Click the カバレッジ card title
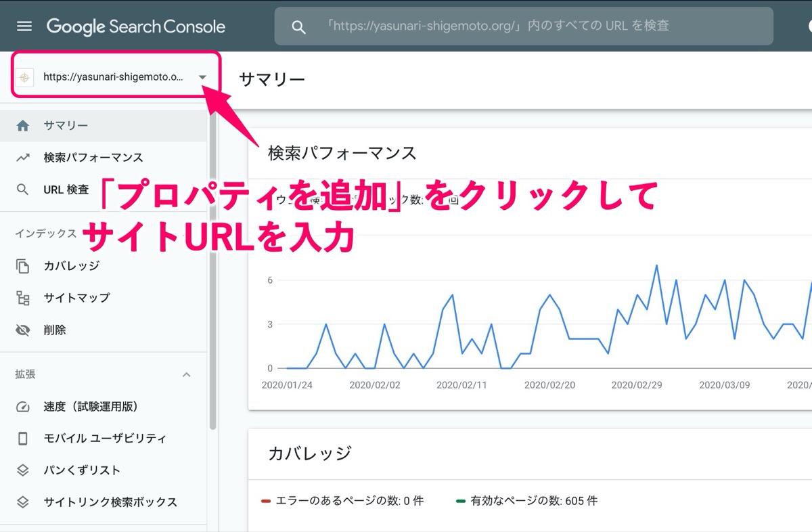Screen dimensions: 812x532 click(310, 453)
